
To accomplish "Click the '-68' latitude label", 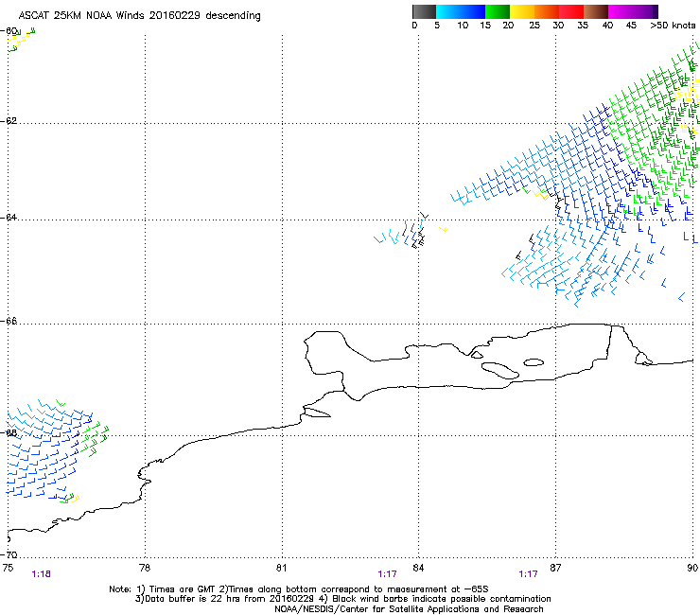I will [9, 432].
